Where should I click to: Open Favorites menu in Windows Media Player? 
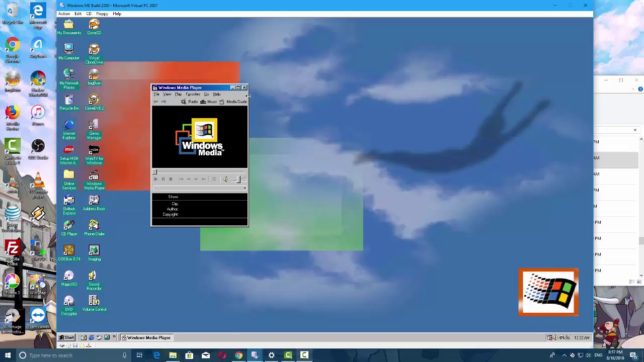pyautogui.click(x=193, y=95)
